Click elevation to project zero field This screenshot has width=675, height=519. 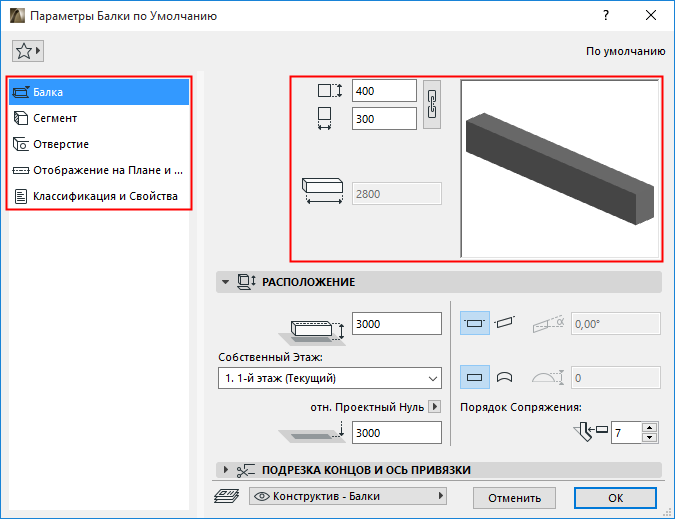[396, 432]
